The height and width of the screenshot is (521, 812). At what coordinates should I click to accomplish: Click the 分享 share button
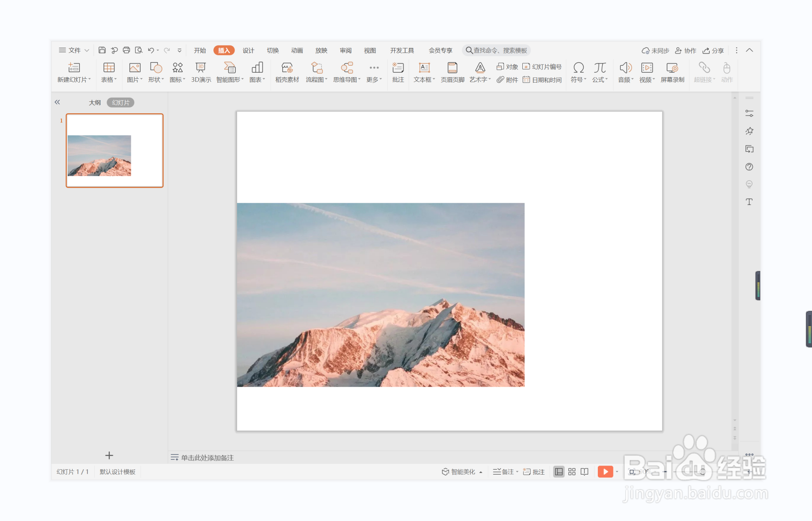click(x=713, y=50)
